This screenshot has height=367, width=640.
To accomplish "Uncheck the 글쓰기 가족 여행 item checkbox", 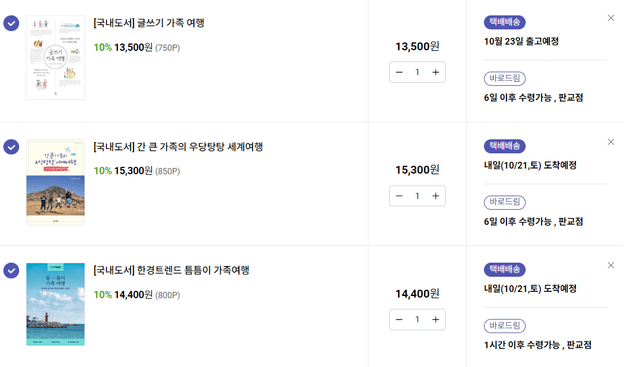I will (11, 23).
